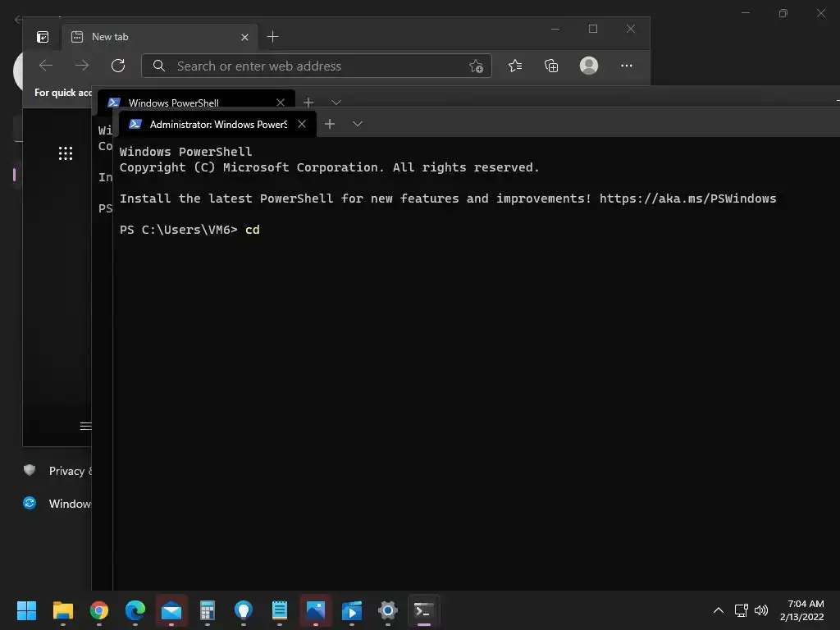This screenshot has width=840, height=630.
Task: Refresh the Edge New tab page
Action: tap(118, 66)
